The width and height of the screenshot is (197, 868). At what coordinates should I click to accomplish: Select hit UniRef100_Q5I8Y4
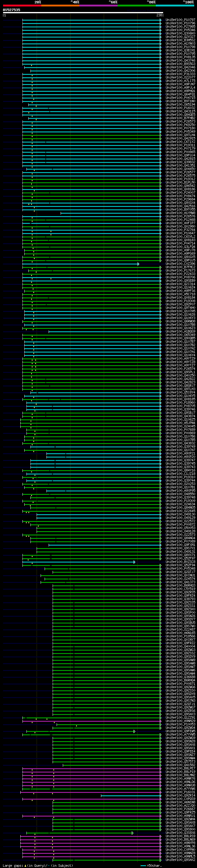point(180,393)
